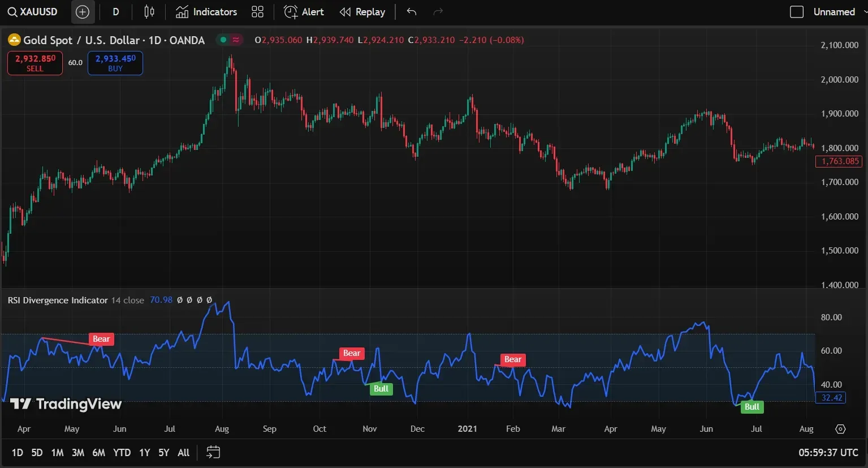Open time axis settings gear icon
Screen dimensions: 868x468
(841, 429)
